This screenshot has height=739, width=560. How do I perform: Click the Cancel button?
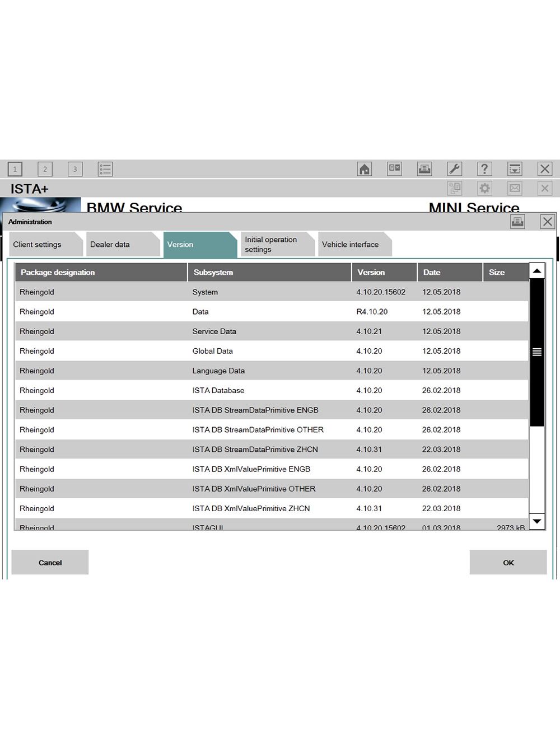(x=50, y=563)
